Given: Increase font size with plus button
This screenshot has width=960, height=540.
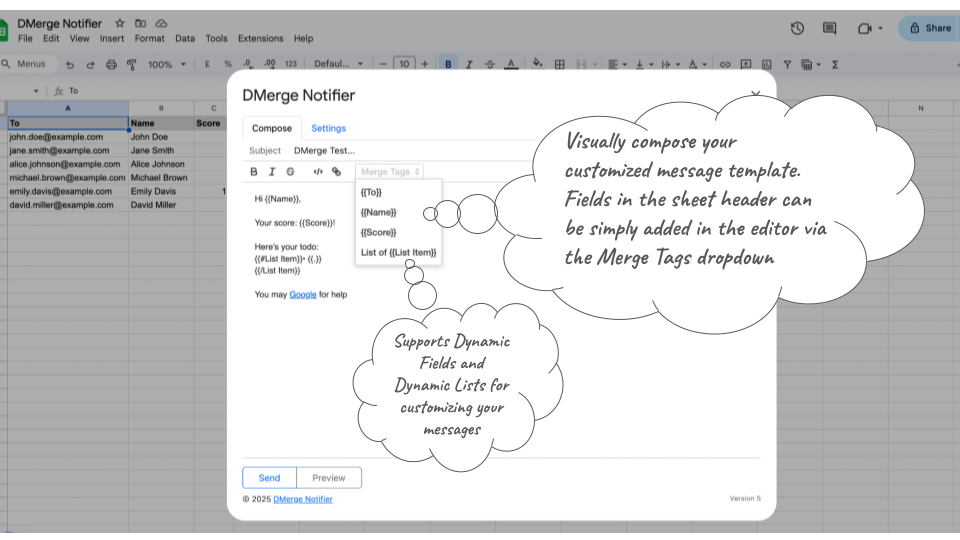Looking at the screenshot, I should coord(424,64).
